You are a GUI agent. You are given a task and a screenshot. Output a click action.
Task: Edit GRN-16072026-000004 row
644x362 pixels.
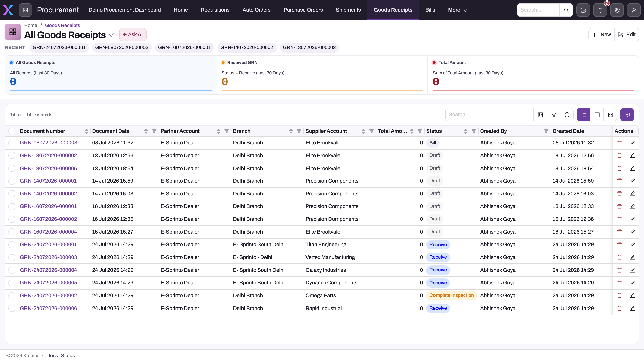[x=633, y=232]
